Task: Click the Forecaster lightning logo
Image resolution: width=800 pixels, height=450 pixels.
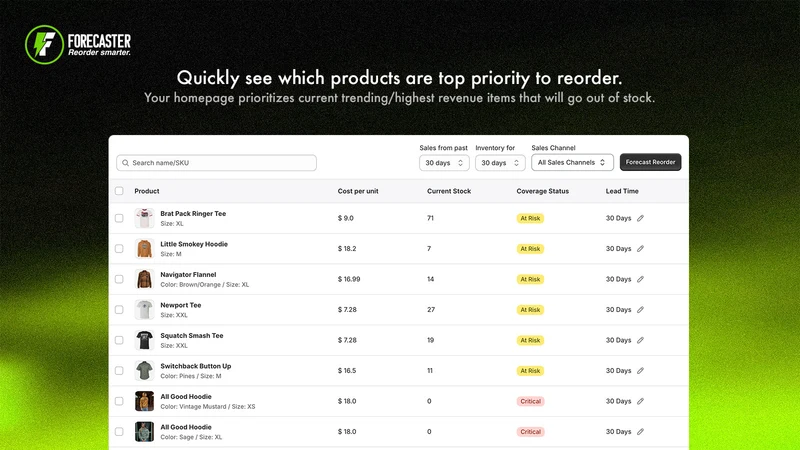Action: coord(44,45)
